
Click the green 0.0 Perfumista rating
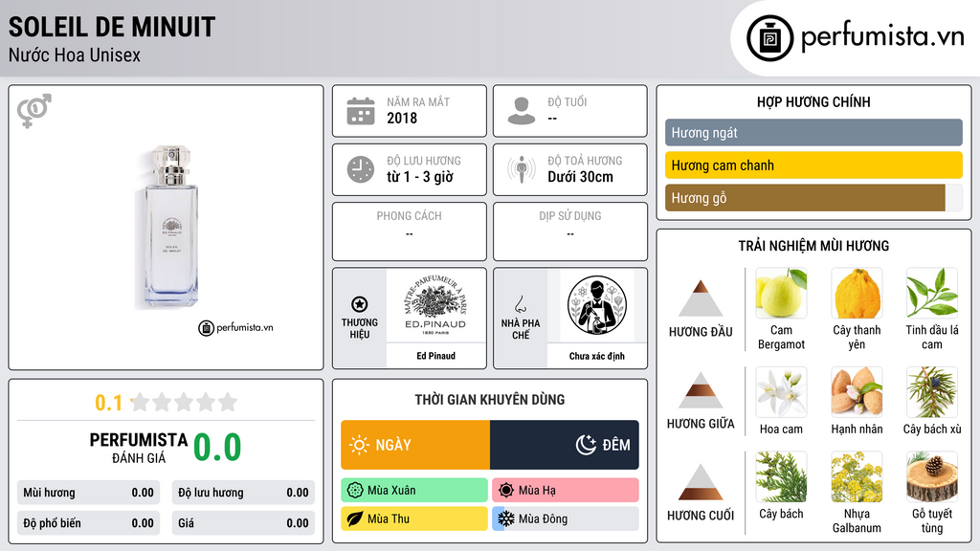[217, 448]
